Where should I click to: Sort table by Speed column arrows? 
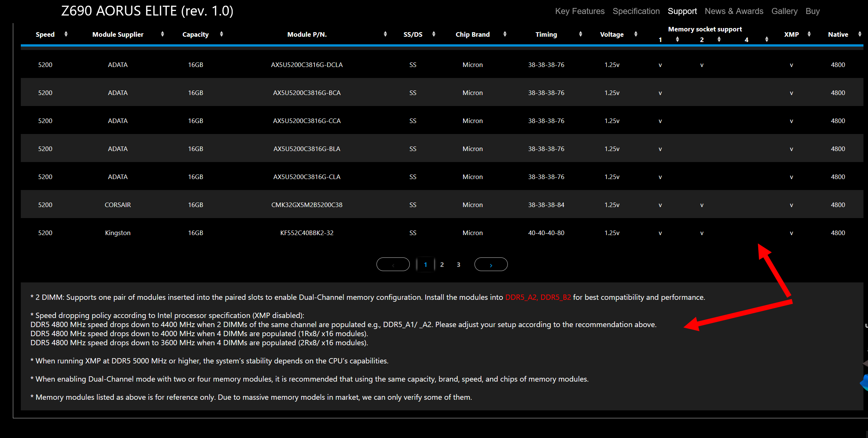coord(66,34)
